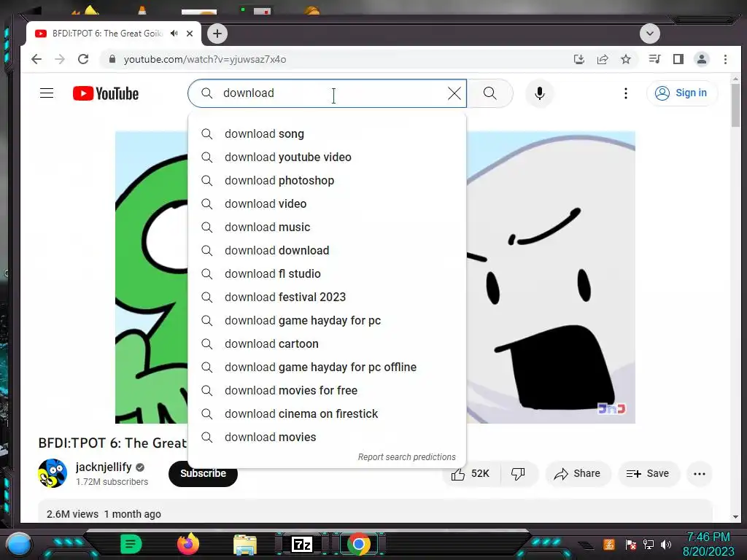Clear the search box with X

pos(454,93)
